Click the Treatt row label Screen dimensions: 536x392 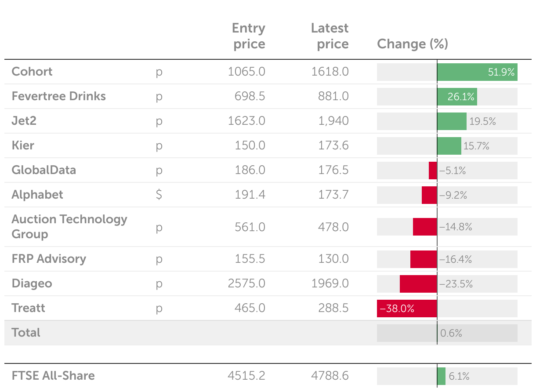pyautogui.click(x=29, y=308)
